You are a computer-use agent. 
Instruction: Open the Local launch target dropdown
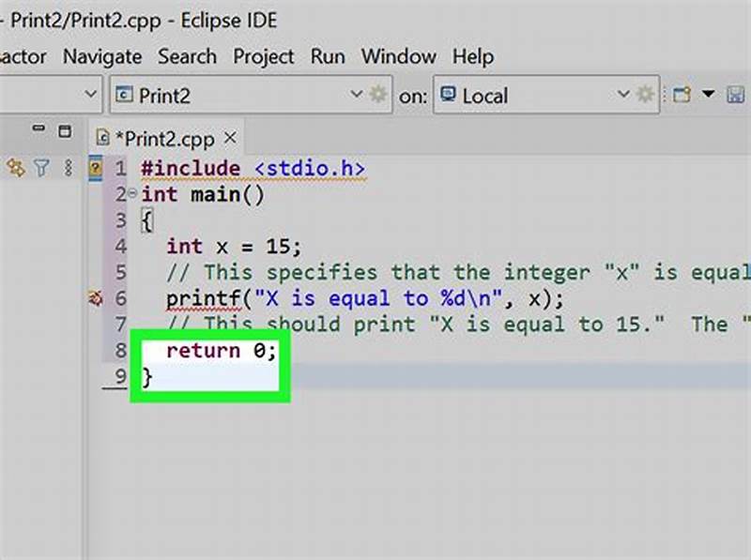(622, 94)
